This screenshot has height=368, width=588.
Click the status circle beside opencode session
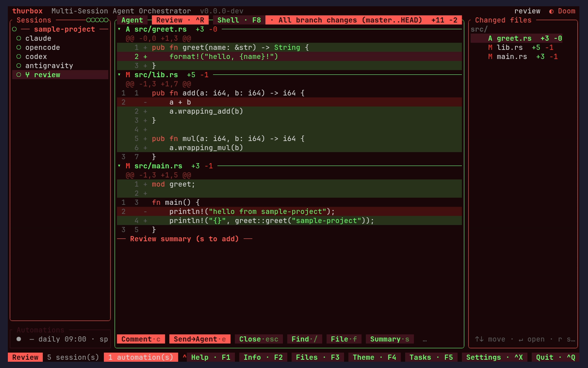[19, 47]
